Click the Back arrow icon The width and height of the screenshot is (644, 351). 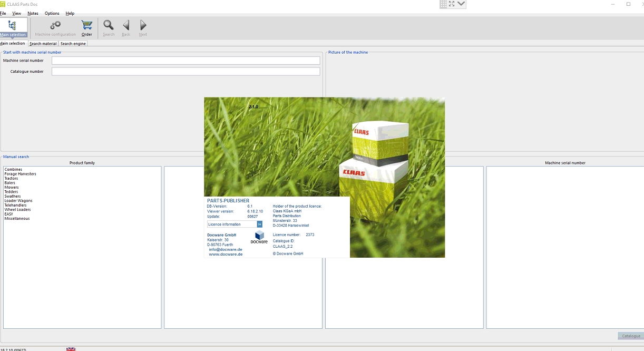[x=125, y=25]
